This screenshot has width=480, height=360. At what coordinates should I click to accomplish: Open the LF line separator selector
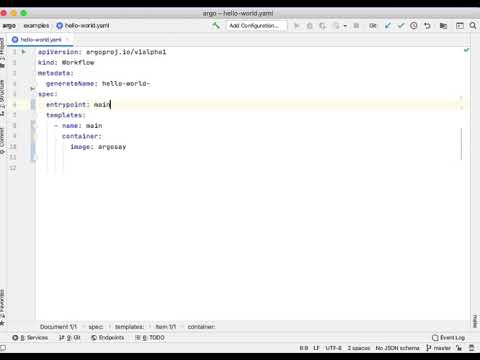tap(316, 348)
